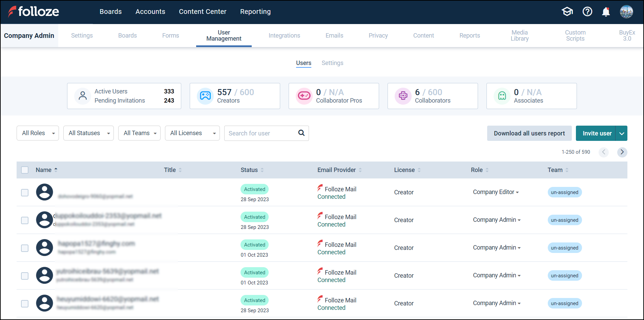
Task: Check the first user row checkbox
Action: click(x=25, y=193)
